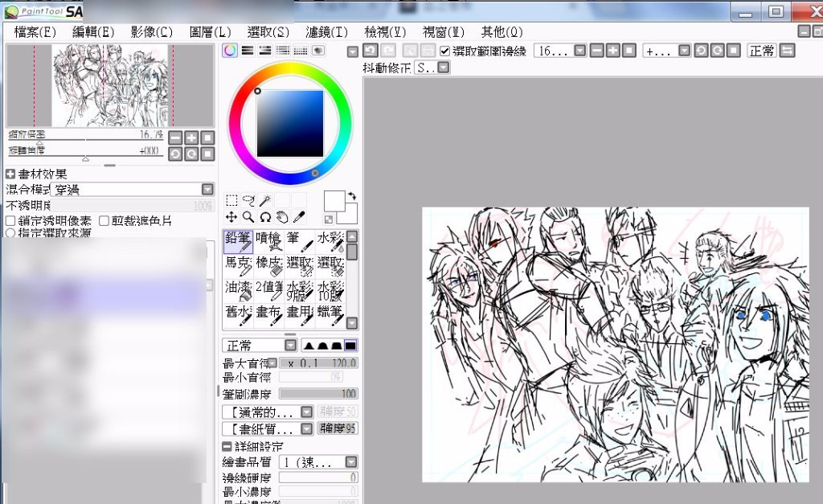This screenshot has width=823, height=504.
Task: Select the rectangular selection tool
Action: (231, 200)
